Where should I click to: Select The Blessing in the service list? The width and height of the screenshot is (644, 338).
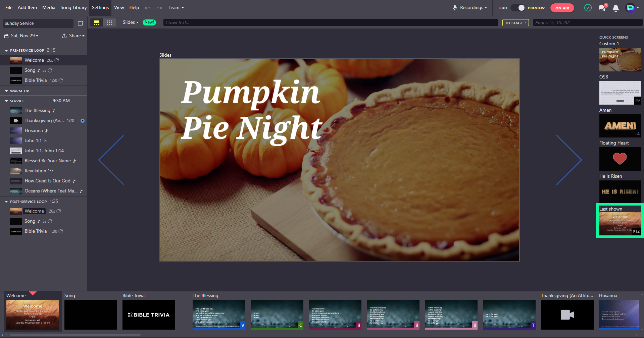44,111
